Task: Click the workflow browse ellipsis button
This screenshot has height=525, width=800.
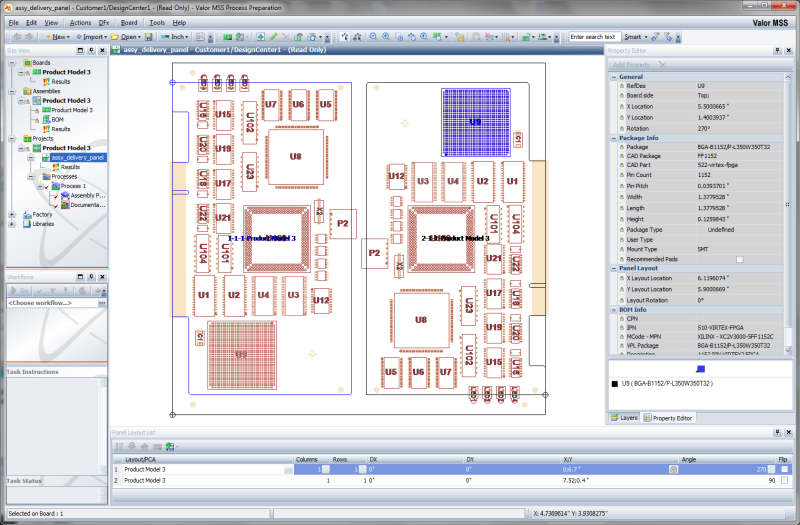Action: pyautogui.click(x=102, y=303)
